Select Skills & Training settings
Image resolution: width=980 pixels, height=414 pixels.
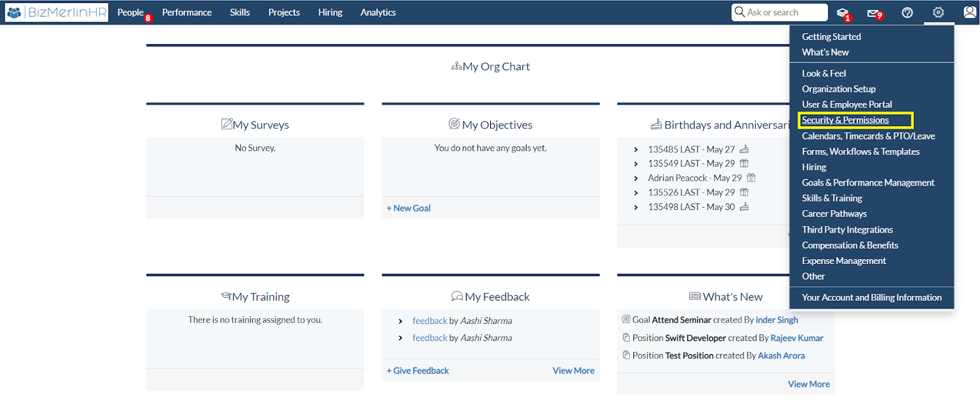click(832, 198)
